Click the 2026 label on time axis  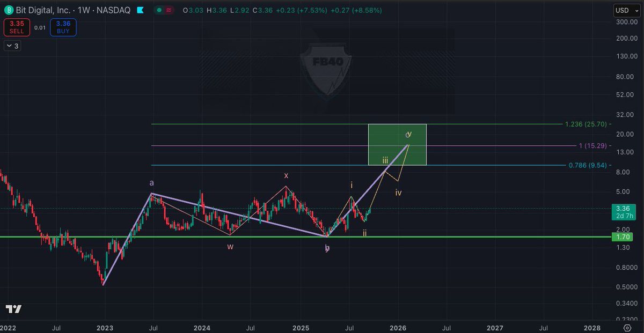coord(398,327)
